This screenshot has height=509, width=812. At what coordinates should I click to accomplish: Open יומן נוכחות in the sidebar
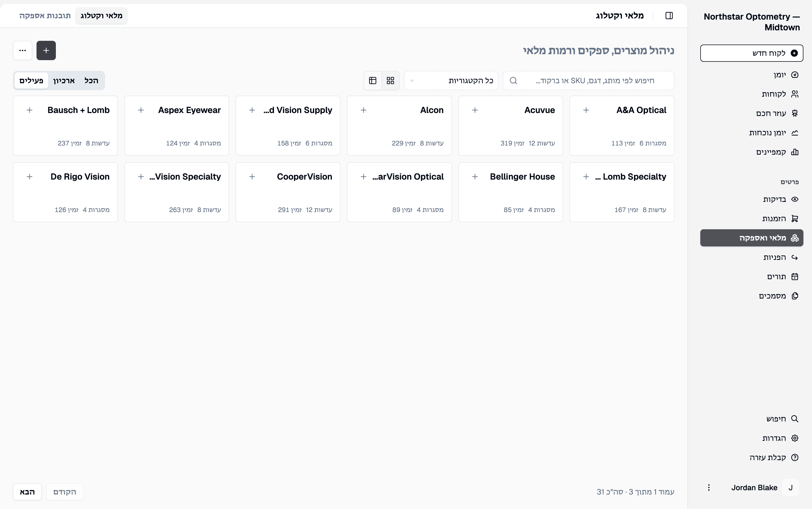(752, 133)
